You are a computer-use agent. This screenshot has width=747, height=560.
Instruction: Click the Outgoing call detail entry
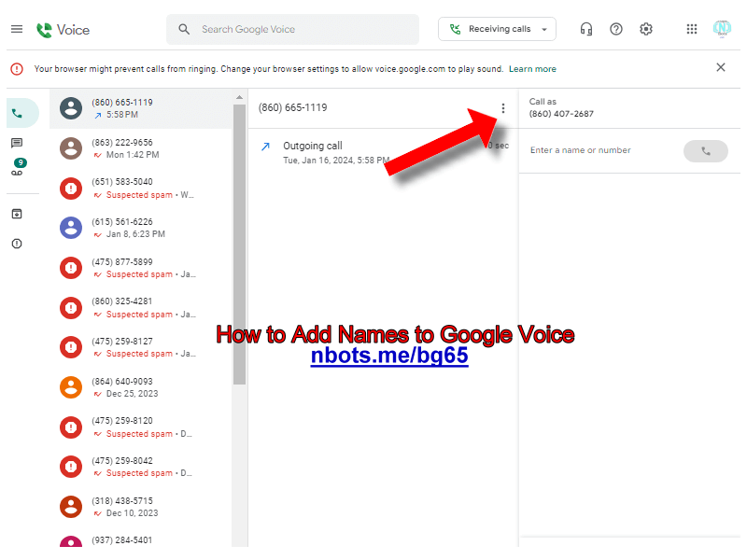pos(383,152)
